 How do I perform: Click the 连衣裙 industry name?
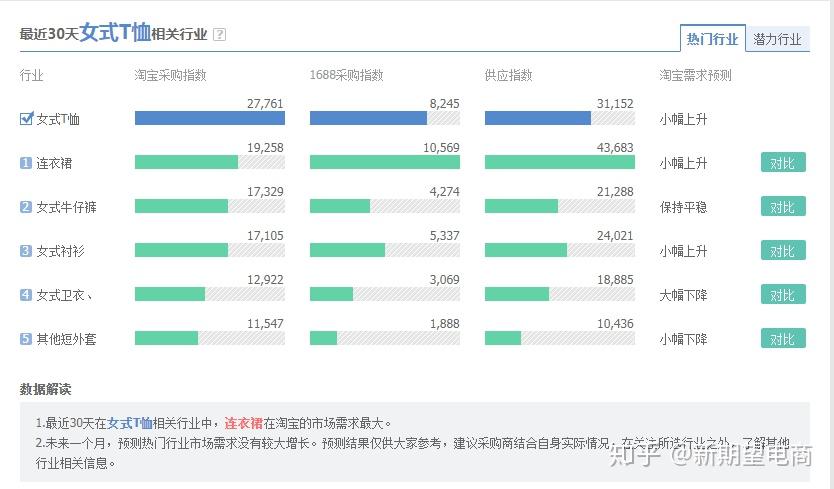[54, 163]
